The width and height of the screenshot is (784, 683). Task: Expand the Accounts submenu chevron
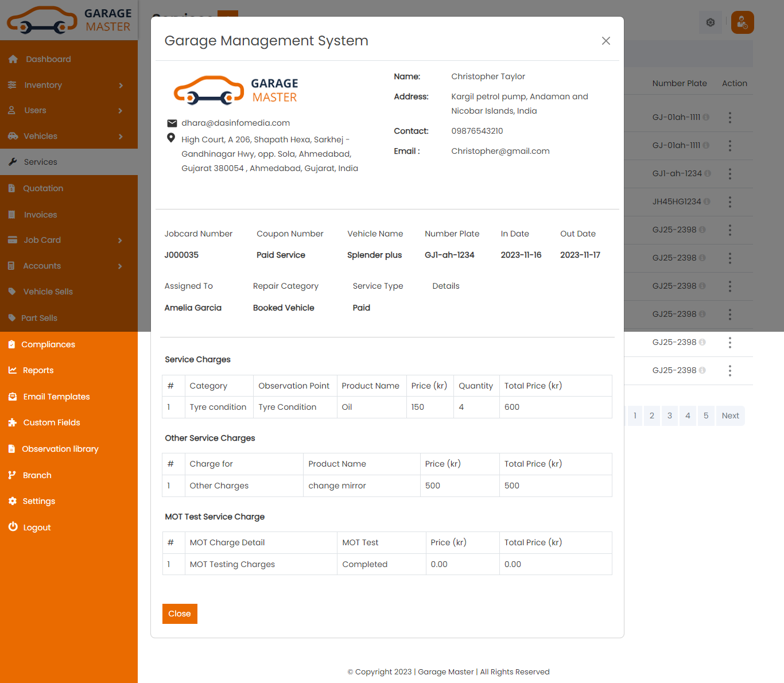(x=121, y=266)
